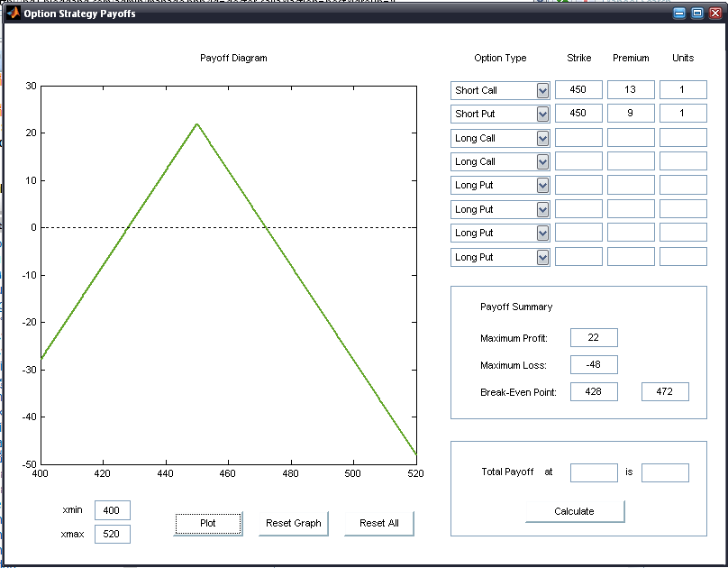Click the Units column header
Image resolution: width=728 pixels, height=568 pixels.
coord(683,58)
